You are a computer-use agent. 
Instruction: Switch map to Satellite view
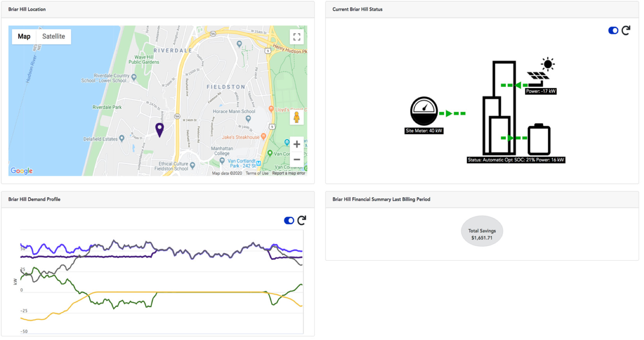click(54, 37)
